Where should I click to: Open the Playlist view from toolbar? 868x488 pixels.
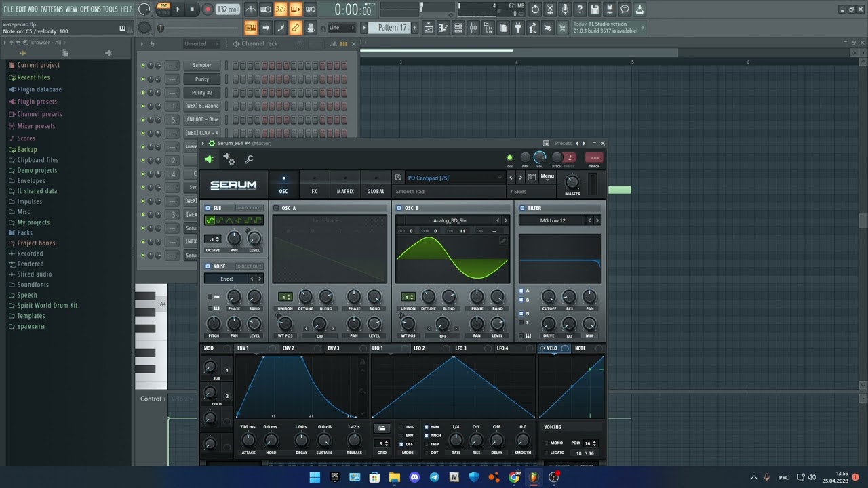pos(429,28)
